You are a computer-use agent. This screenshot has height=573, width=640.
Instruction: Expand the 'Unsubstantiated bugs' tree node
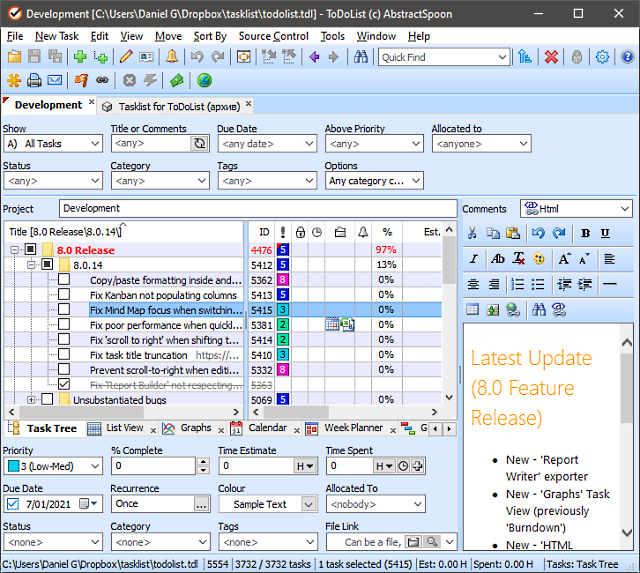pos(31,400)
